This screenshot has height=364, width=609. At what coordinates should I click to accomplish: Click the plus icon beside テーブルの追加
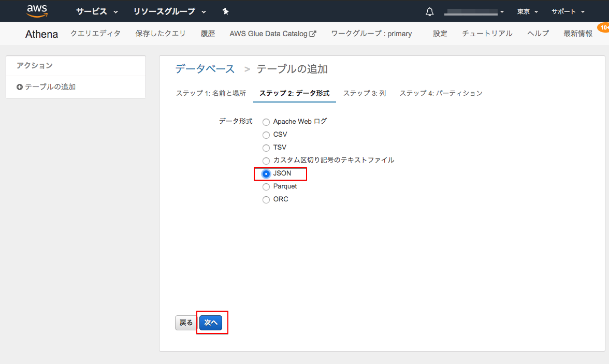[20, 87]
